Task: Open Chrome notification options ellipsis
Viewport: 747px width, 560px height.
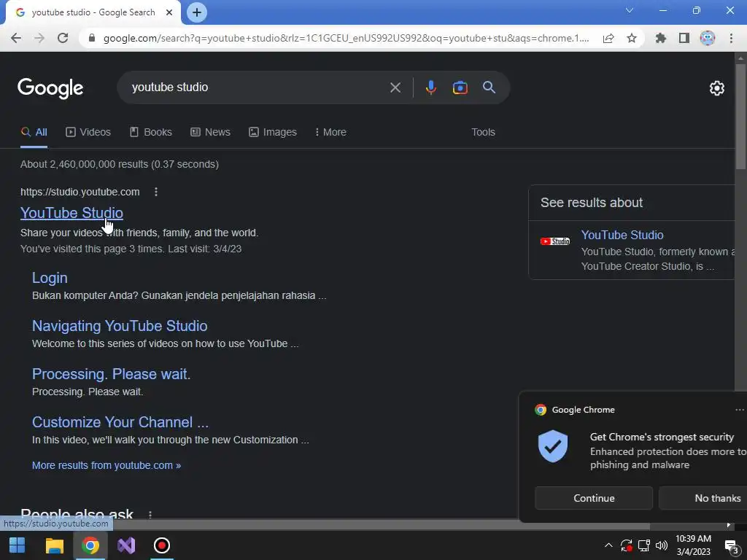Action: point(740,410)
